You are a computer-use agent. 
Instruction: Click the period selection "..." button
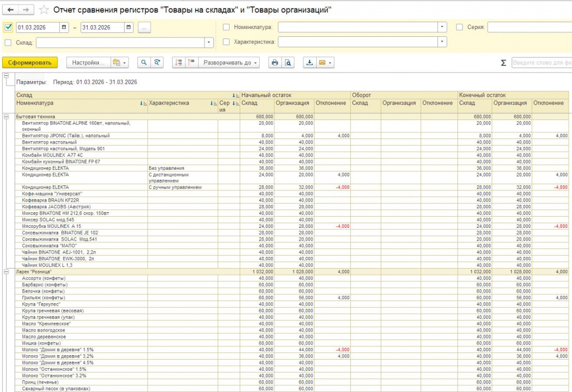tap(144, 27)
